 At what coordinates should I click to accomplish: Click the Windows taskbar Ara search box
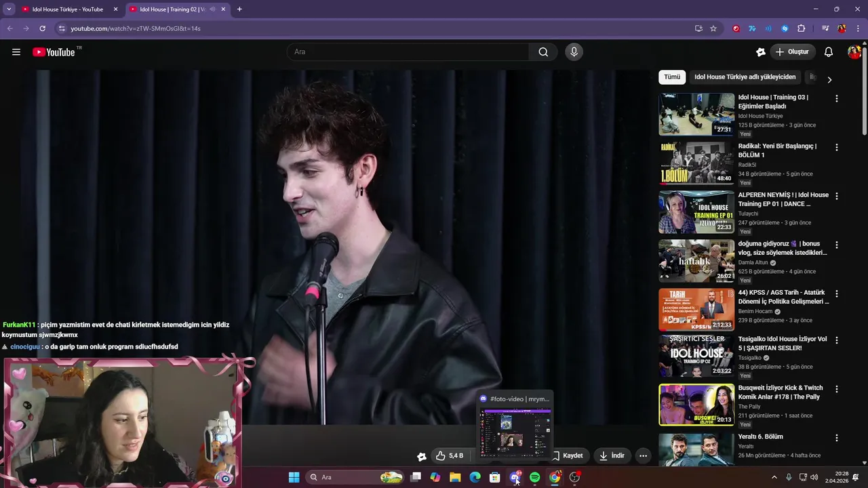[355, 477]
